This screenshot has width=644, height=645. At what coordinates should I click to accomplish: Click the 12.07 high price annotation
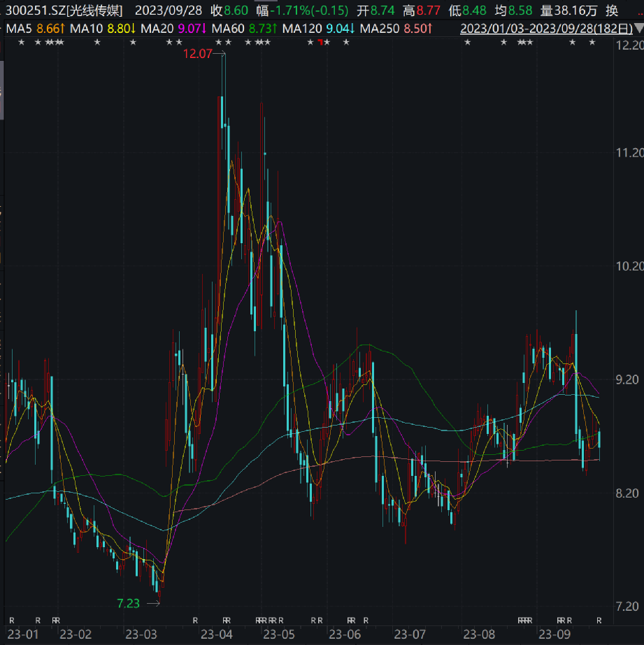pyautogui.click(x=197, y=54)
